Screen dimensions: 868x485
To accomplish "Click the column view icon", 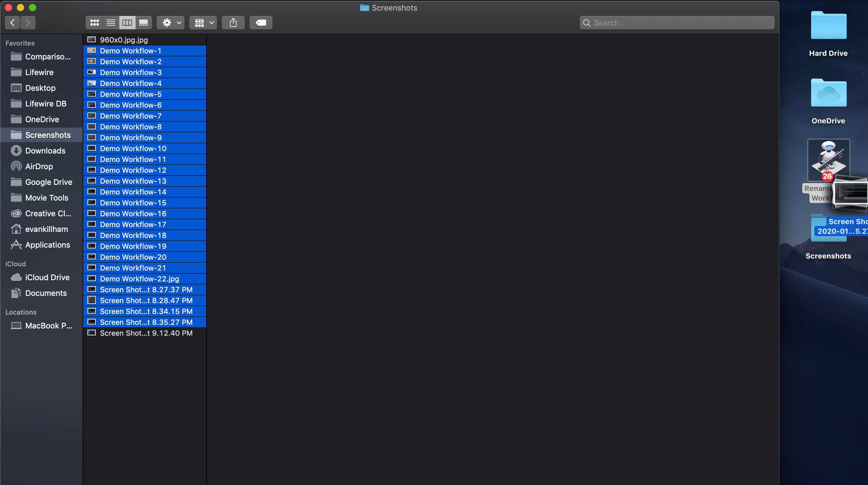I will click(x=127, y=23).
